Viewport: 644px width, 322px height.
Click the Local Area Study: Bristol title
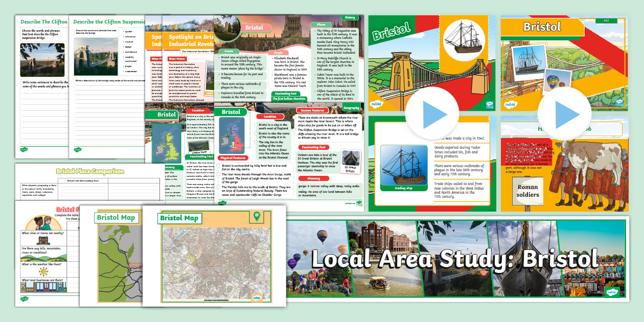454,258
